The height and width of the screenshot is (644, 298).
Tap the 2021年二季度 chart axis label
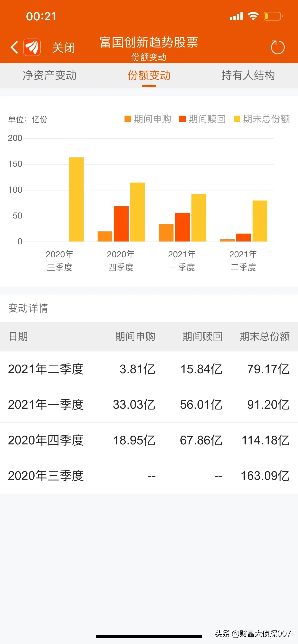pos(243,261)
